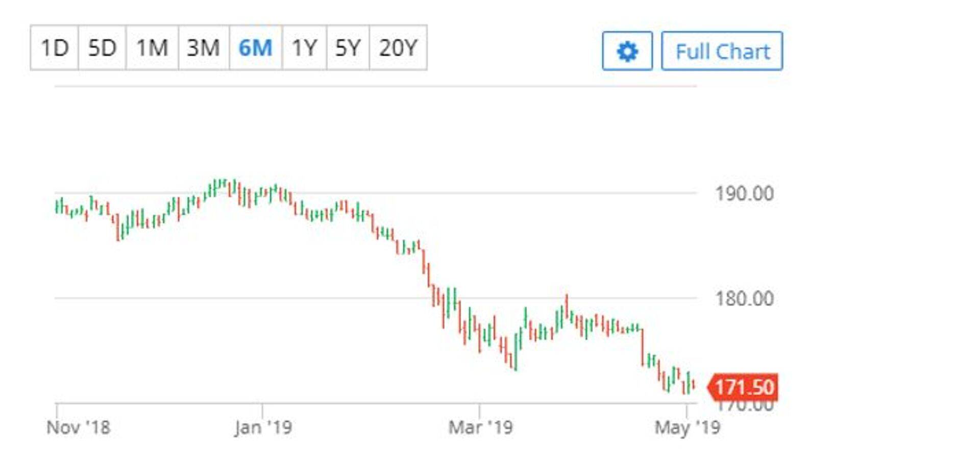
Task: Click the 190.00 price axis label
Action: [744, 194]
